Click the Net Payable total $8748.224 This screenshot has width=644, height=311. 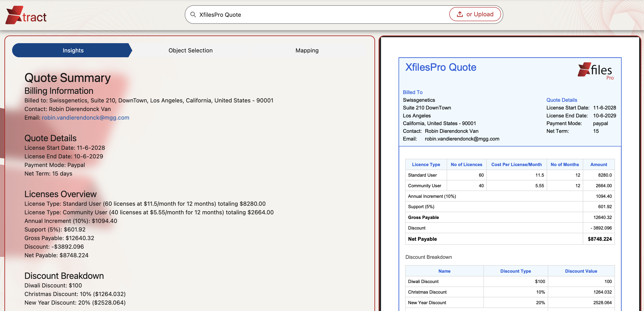600,239
